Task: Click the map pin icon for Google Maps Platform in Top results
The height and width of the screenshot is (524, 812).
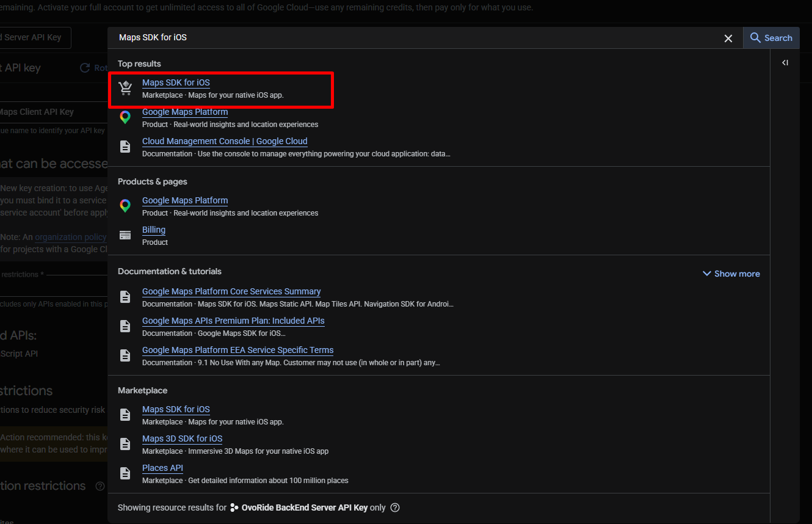Action: (x=125, y=117)
